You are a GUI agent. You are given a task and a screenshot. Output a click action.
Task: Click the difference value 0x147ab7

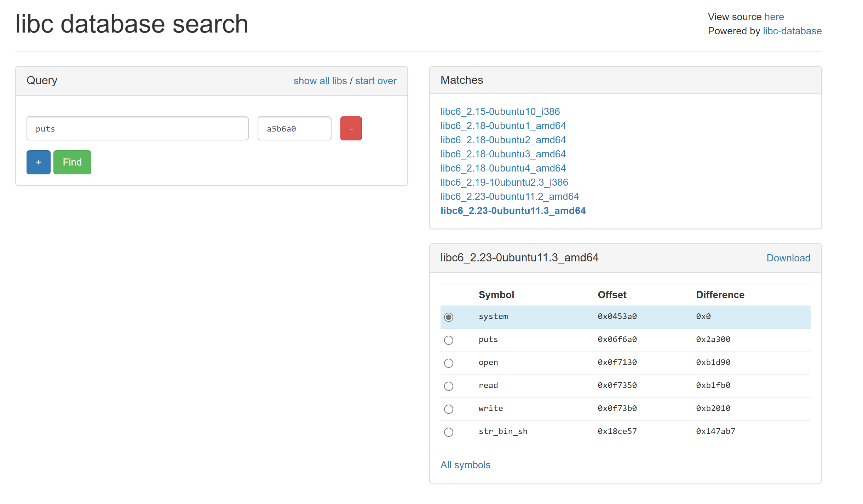pyautogui.click(x=715, y=431)
